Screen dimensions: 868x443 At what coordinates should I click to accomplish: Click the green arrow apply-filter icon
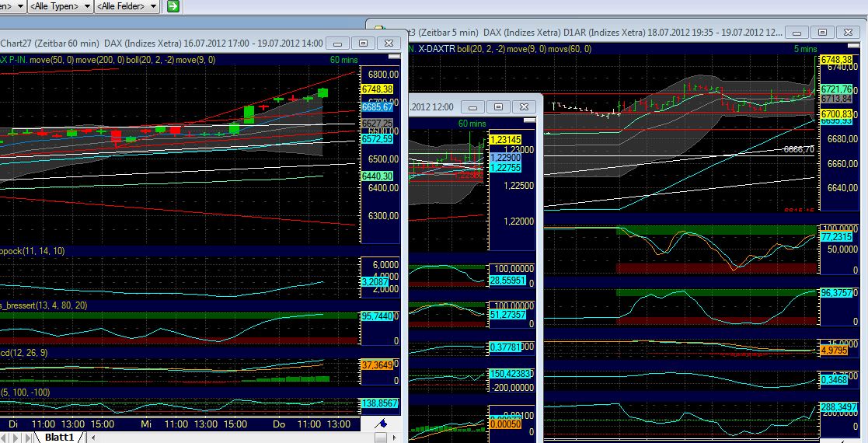pos(173,6)
